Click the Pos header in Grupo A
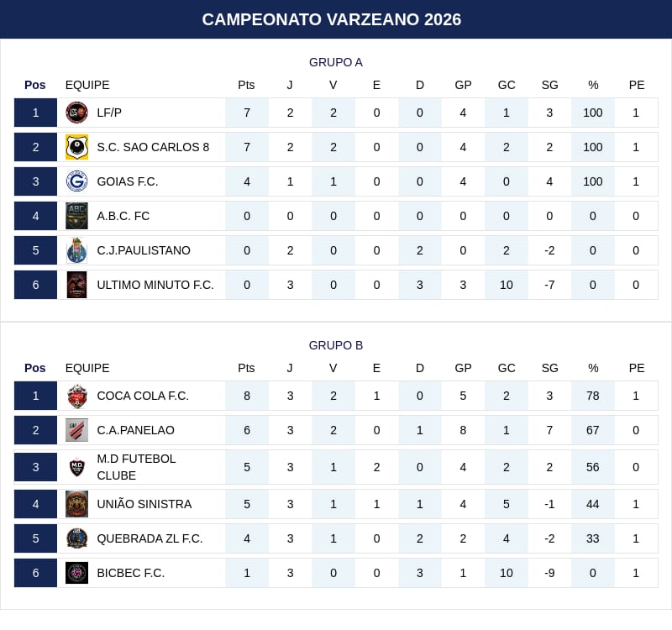The image size is (672, 630). (35, 85)
